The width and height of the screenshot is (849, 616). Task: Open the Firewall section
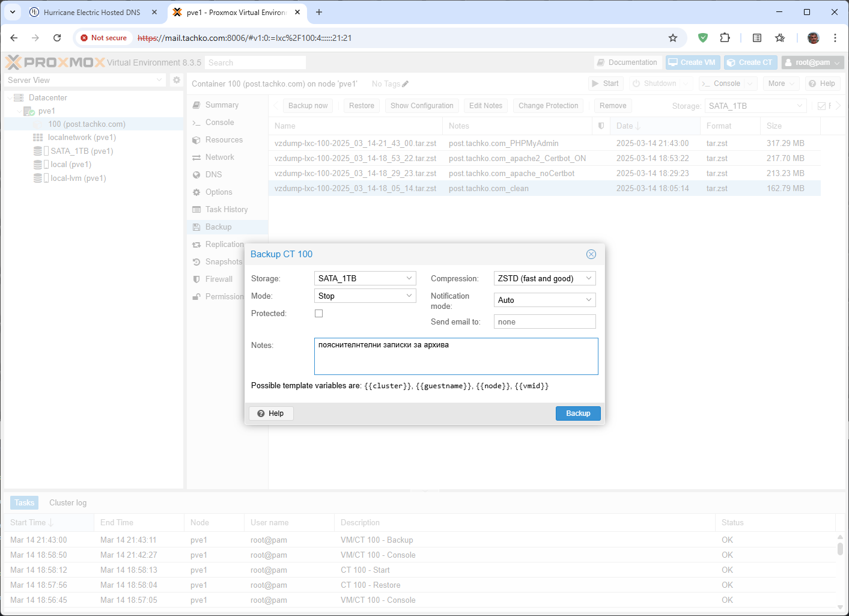(219, 279)
